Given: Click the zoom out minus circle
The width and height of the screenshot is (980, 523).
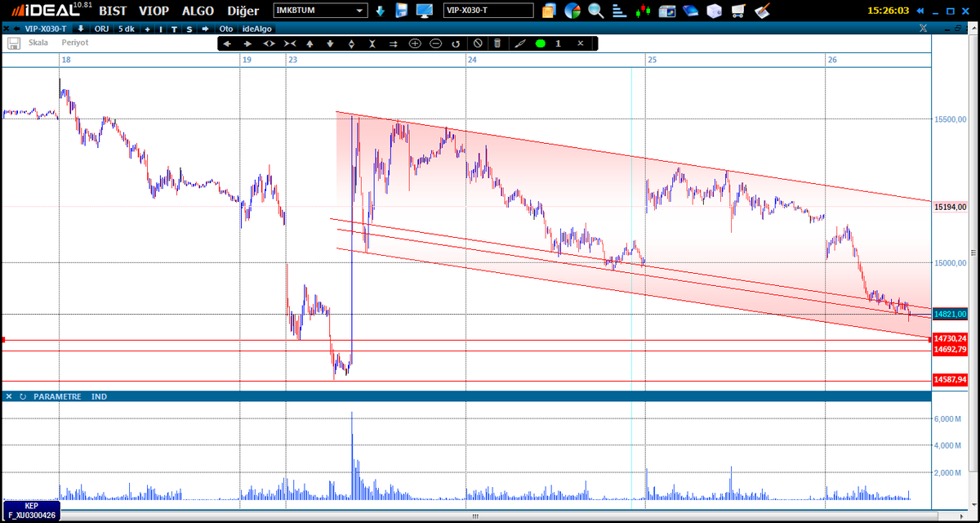Looking at the screenshot, I should click(435, 43).
